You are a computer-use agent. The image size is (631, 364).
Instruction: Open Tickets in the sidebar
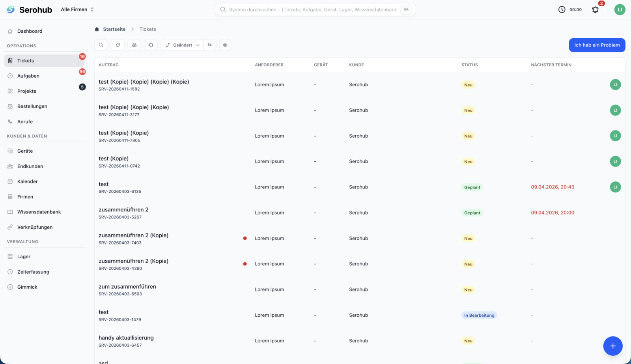coord(44,61)
